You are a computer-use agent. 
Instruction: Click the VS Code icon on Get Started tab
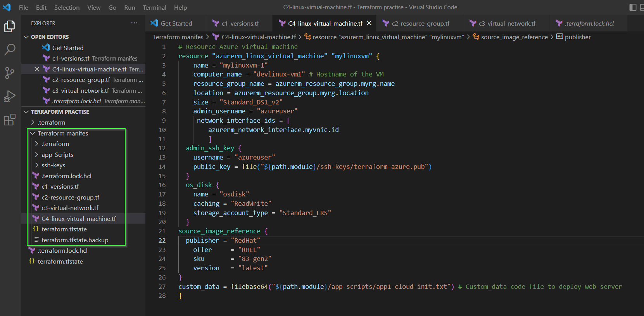point(154,23)
